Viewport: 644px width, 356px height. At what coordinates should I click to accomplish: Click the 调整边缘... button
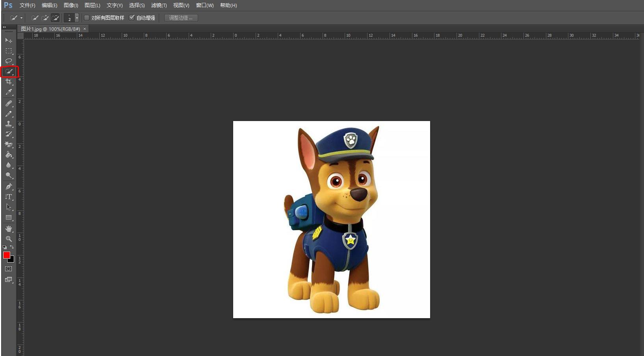[181, 18]
